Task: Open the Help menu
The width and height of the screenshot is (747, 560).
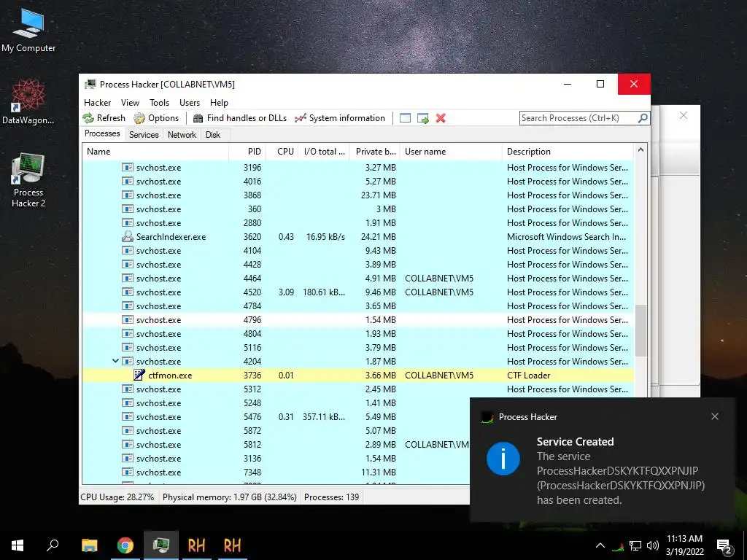Action: pyautogui.click(x=219, y=102)
